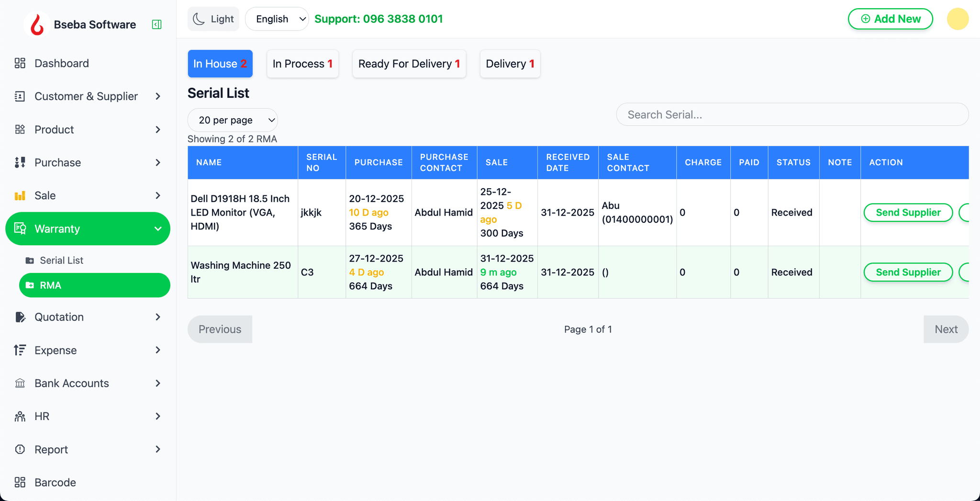Click the HR people icon
Screen dimensions: 980x501
(20, 416)
